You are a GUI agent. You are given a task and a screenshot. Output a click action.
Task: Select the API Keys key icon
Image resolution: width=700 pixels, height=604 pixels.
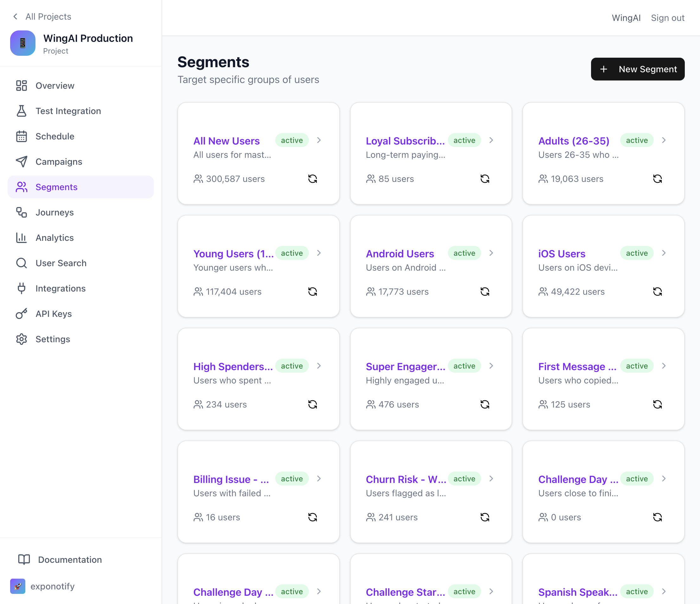(x=22, y=314)
